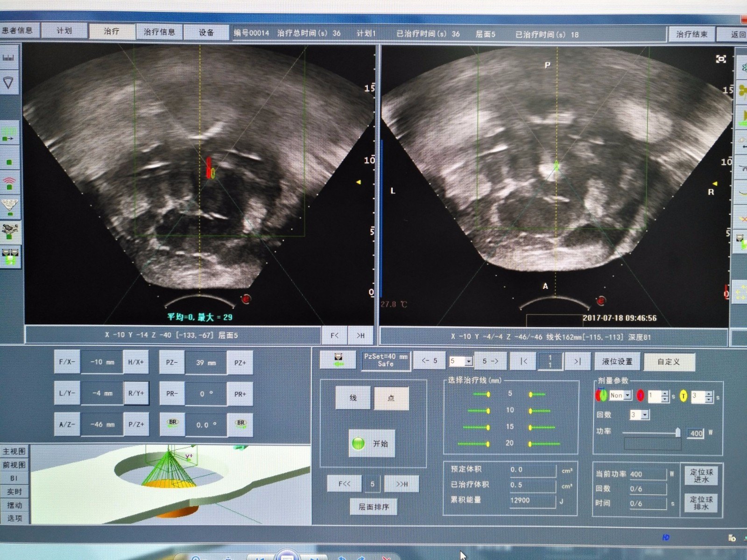
Task: Toggle the left 15 mm treatment line
Action: click(x=476, y=427)
